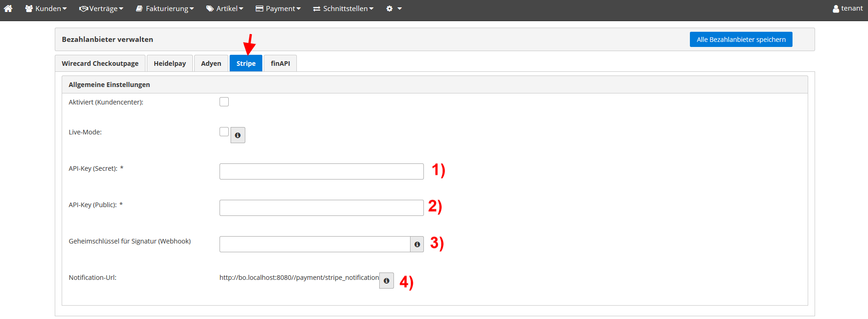Open the Payment dropdown menu
The image size is (868, 319).
278,9
